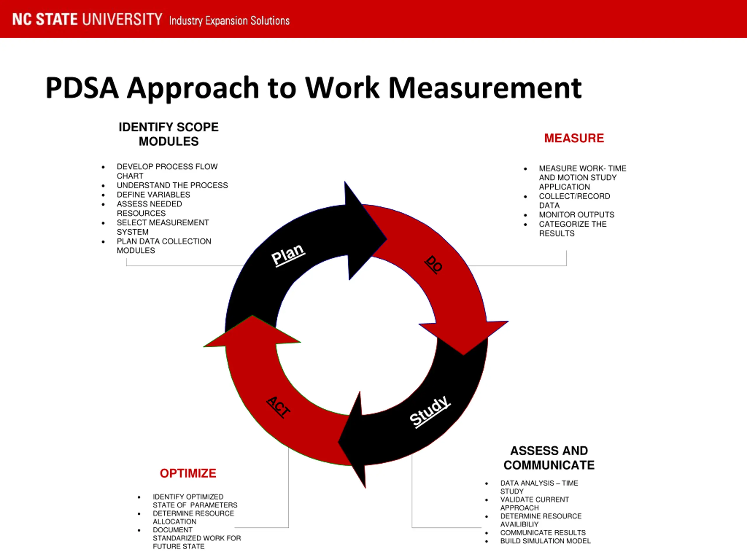Click the red MEASURE heading
The image size is (747, 560).
(574, 138)
